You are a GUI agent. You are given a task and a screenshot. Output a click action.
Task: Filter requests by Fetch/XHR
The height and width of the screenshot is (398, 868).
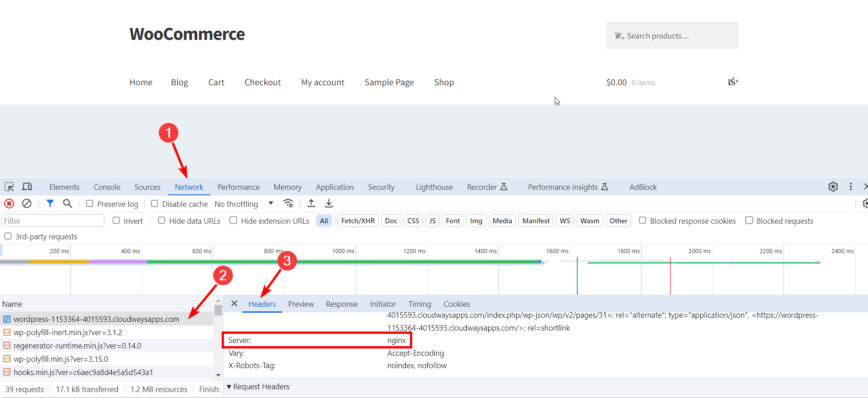358,221
